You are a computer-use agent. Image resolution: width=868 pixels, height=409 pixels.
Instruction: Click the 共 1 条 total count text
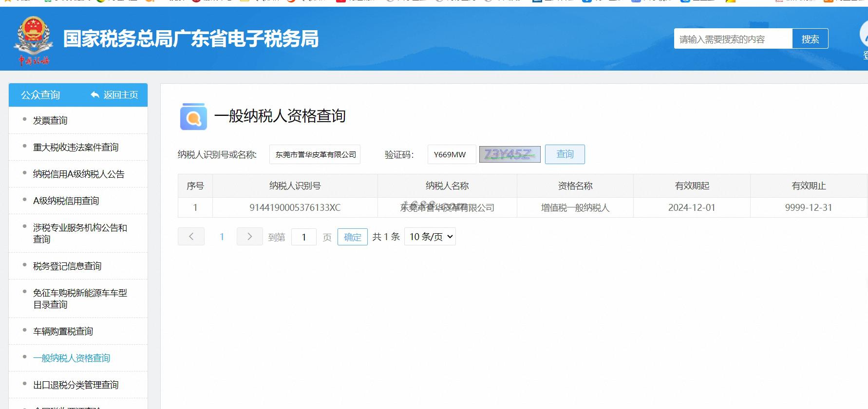point(386,237)
